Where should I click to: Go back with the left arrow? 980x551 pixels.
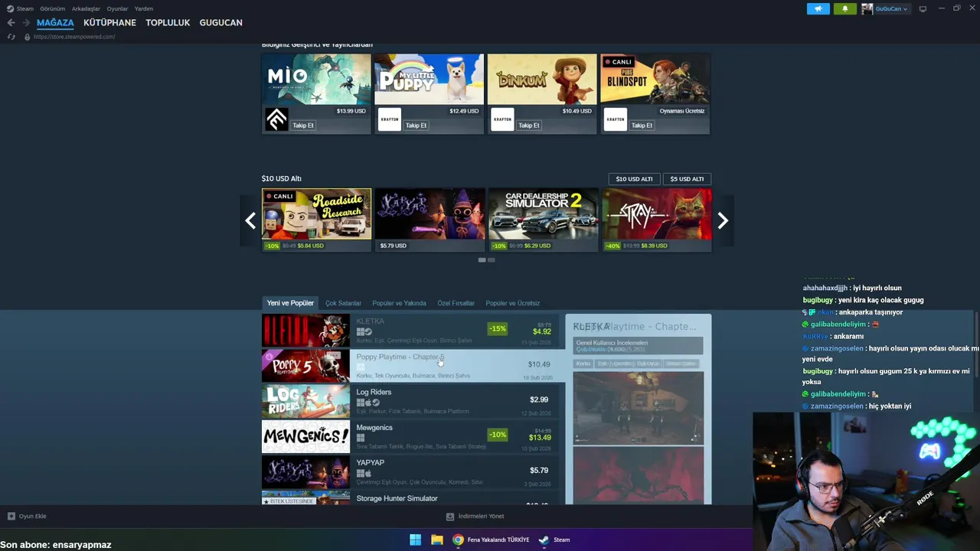(11, 23)
